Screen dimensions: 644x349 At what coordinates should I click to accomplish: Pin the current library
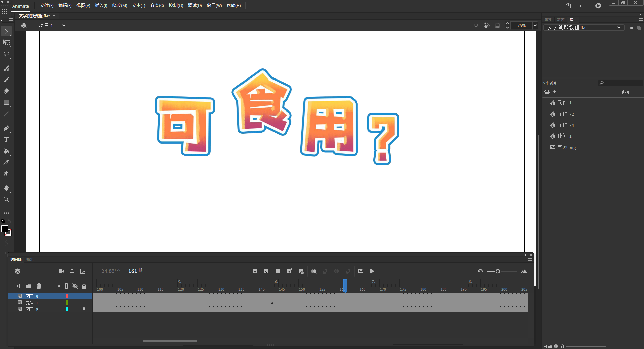pos(630,28)
